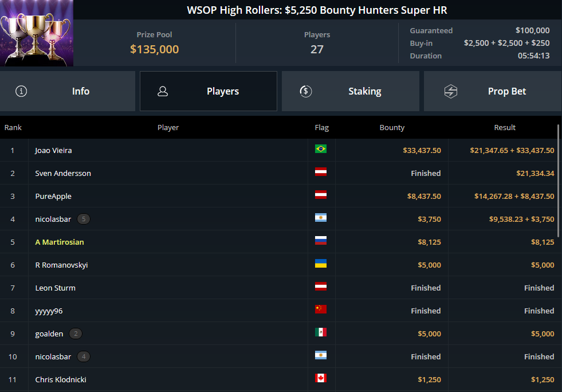Click the Russia flag for A Martirosian
Image resolution: width=562 pixels, height=392 pixels.
(x=321, y=240)
